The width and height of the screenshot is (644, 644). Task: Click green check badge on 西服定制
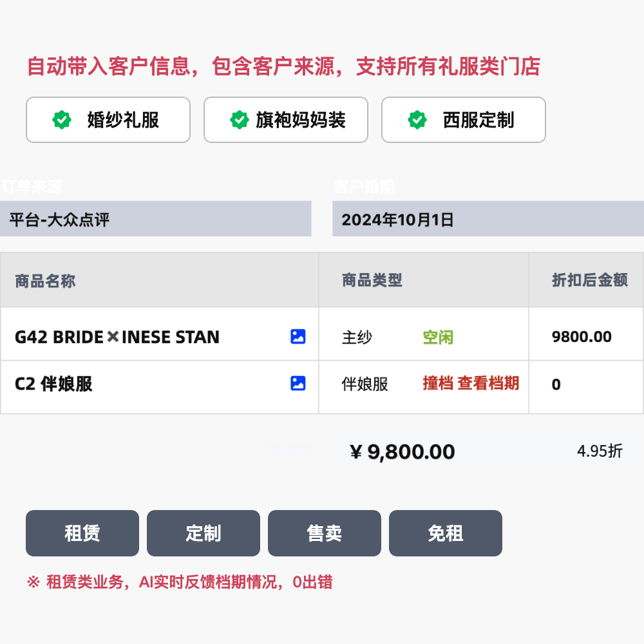click(x=417, y=120)
